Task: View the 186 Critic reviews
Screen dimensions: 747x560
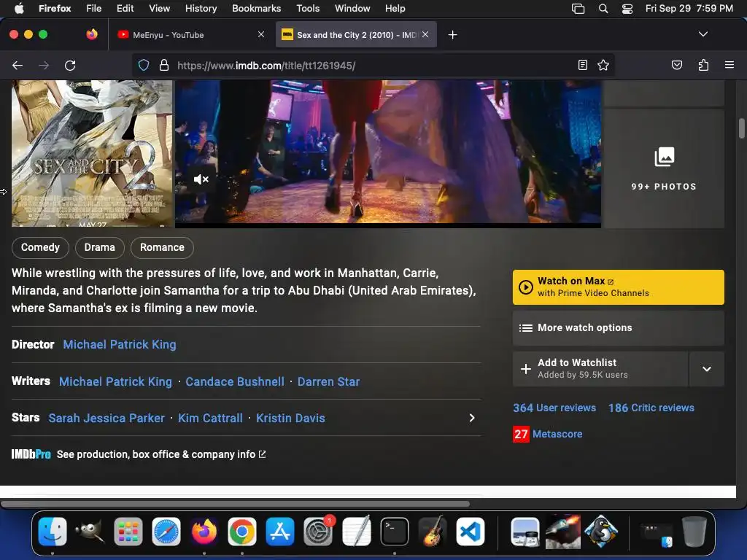Action: [x=651, y=408]
